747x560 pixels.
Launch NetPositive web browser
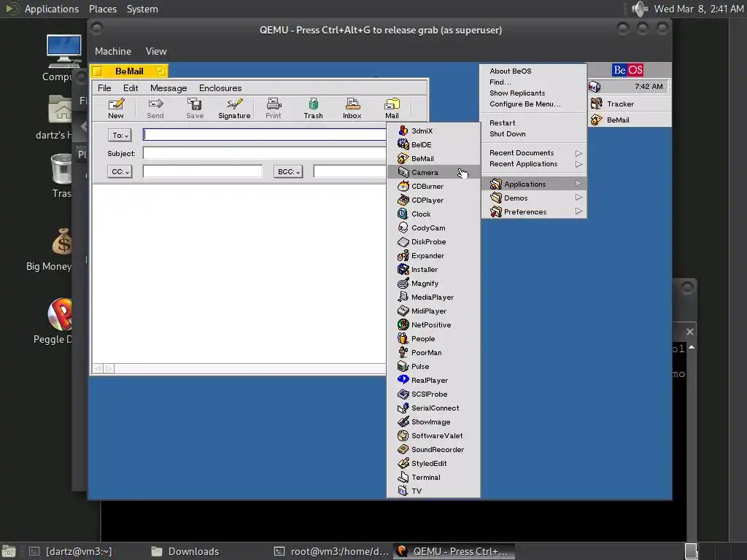coord(433,324)
